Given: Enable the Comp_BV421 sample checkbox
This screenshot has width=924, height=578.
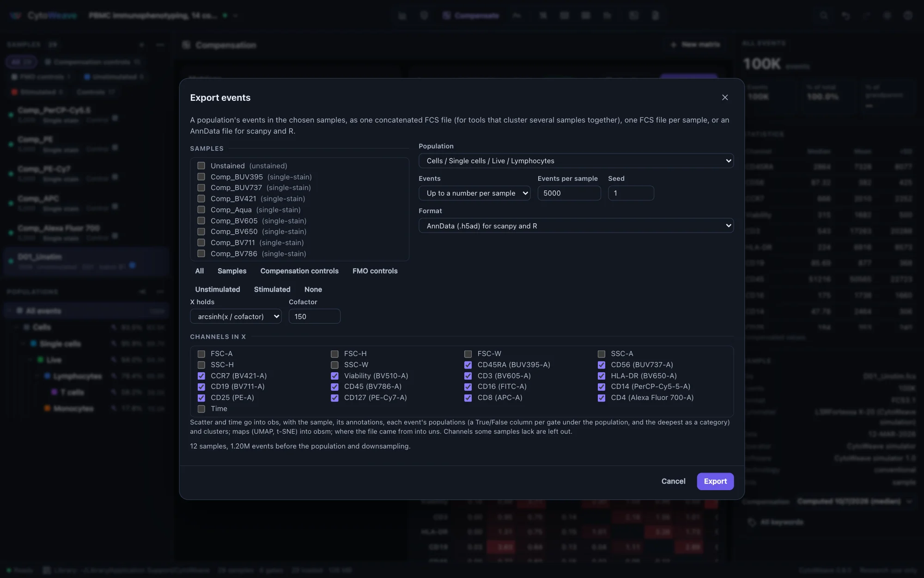Looking at the screenshot, I should [201, 199].
